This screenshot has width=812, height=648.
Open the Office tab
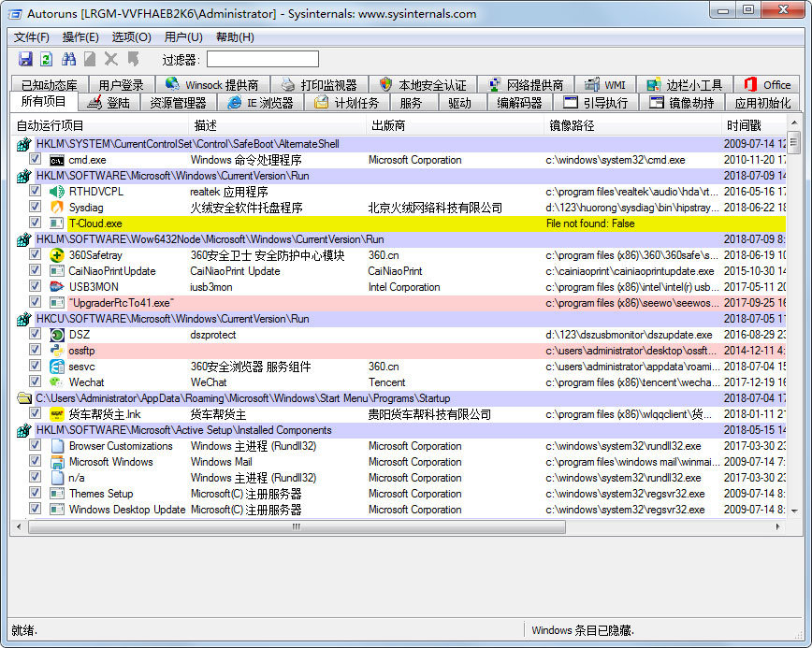[x=767, y=84]
